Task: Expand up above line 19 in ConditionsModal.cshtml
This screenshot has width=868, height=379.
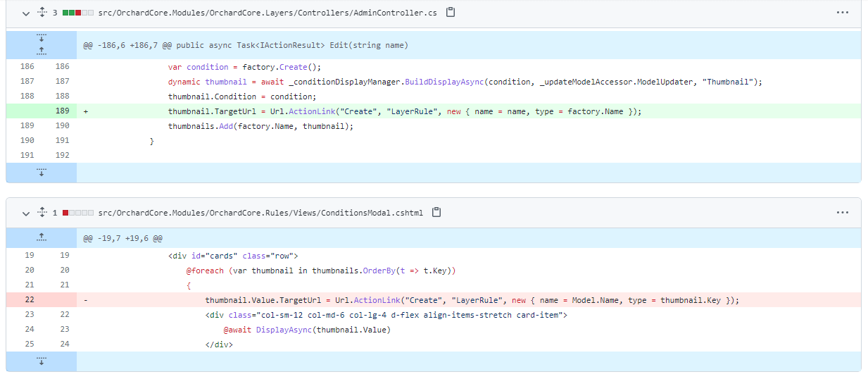Action: [42, 238]
